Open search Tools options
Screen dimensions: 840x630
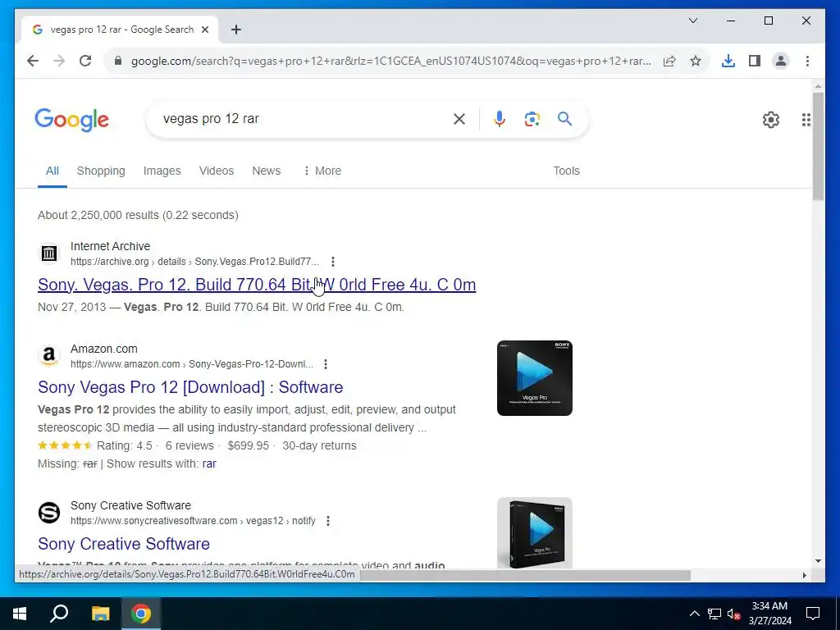[566, 171]
